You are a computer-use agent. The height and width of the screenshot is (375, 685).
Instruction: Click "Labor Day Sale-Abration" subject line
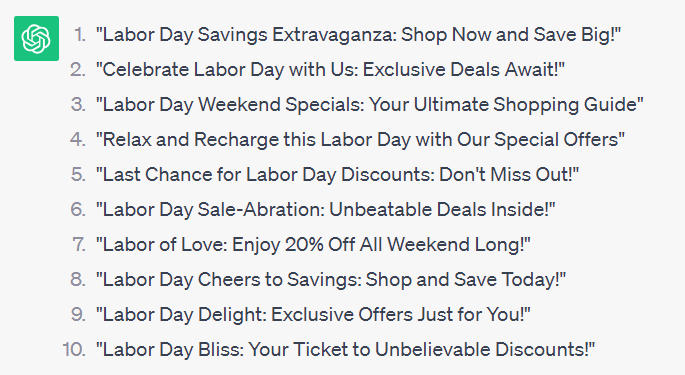[x=325, y=210]
